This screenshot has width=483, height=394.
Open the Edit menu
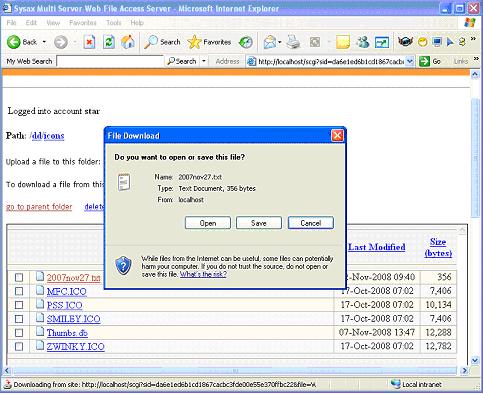(x=31, y=23)
